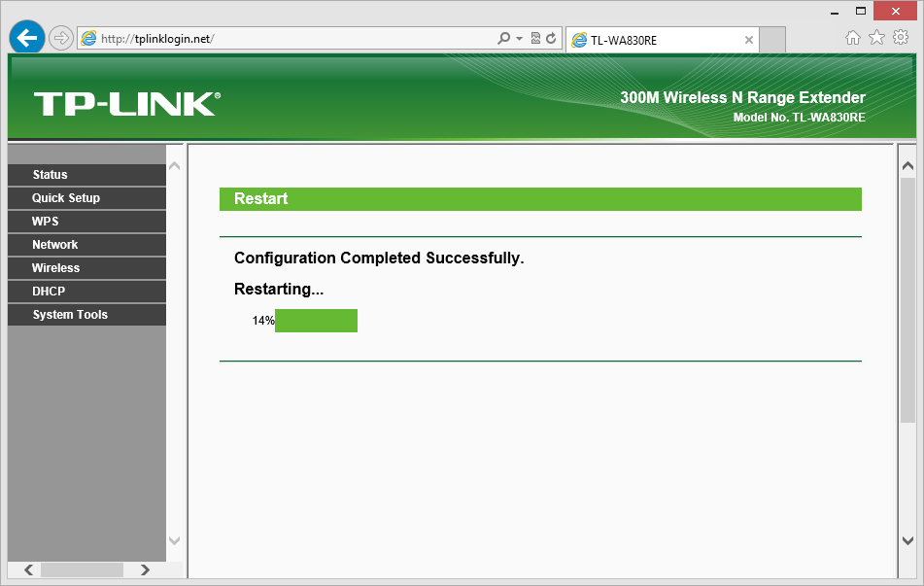Minimize the browser window

835,12
